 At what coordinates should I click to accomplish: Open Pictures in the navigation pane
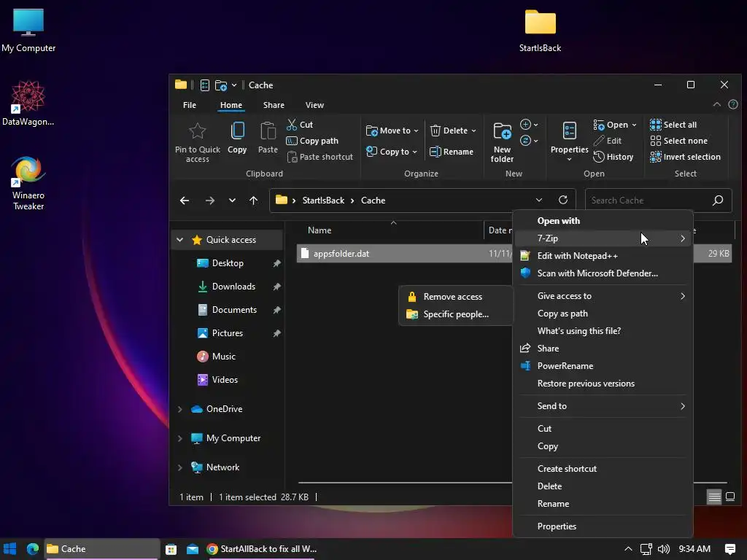tap(228, 333)
